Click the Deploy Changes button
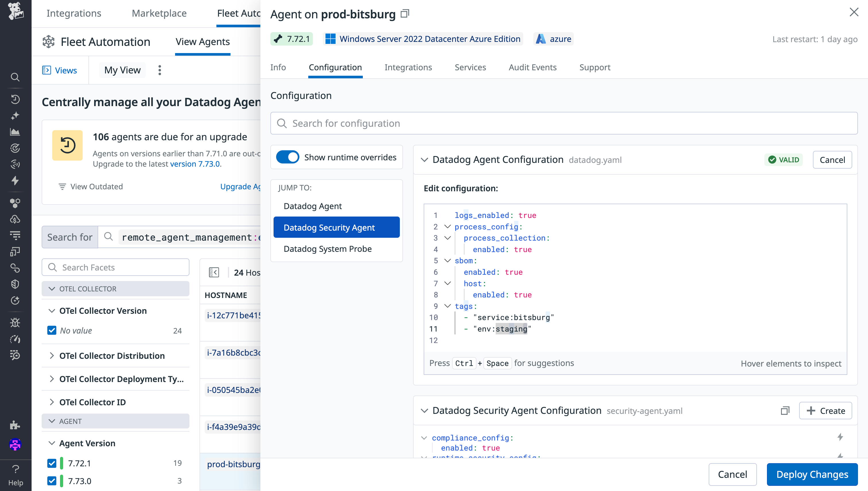This screenshot has height=491, width=868. 812,474
